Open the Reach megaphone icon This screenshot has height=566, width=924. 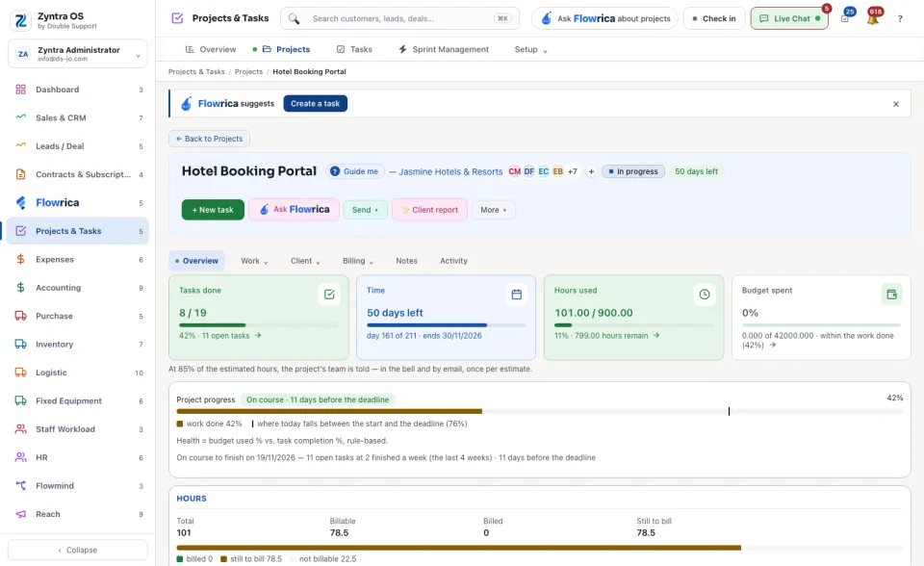[x=20, y=514]
